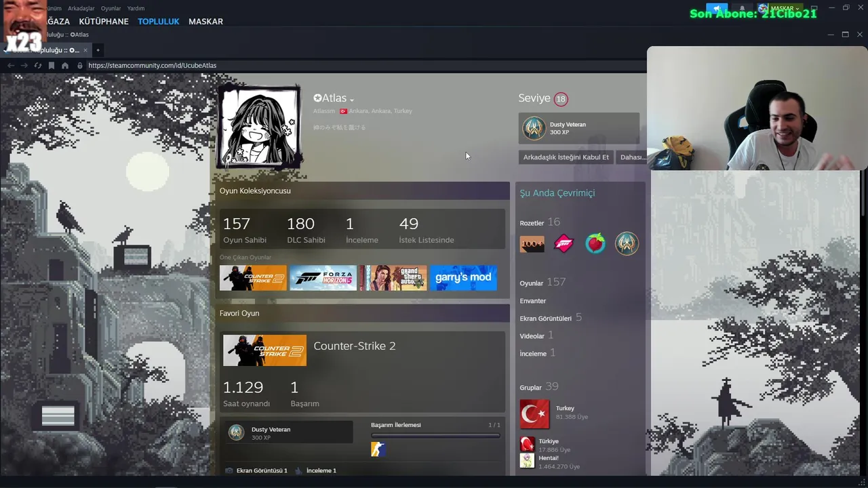The height and width of the screenshot is (488, 868).
Task: Open the Atlas profile avatar image
Action: 259,127
